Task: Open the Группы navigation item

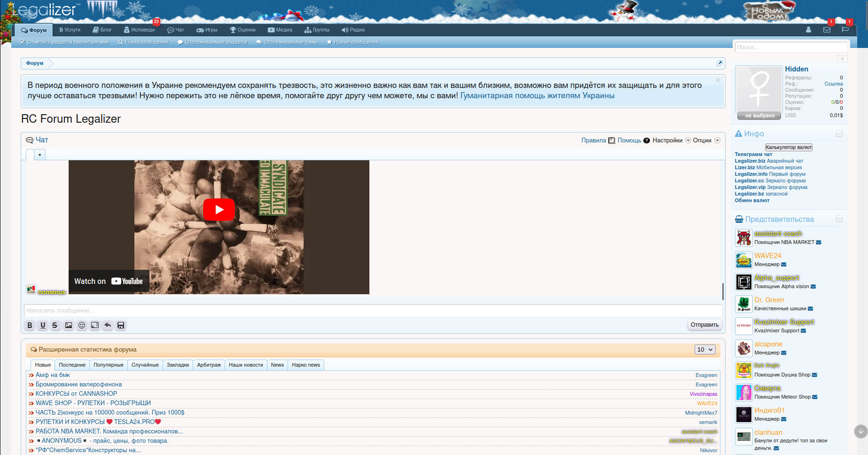Action: [317, 30]
